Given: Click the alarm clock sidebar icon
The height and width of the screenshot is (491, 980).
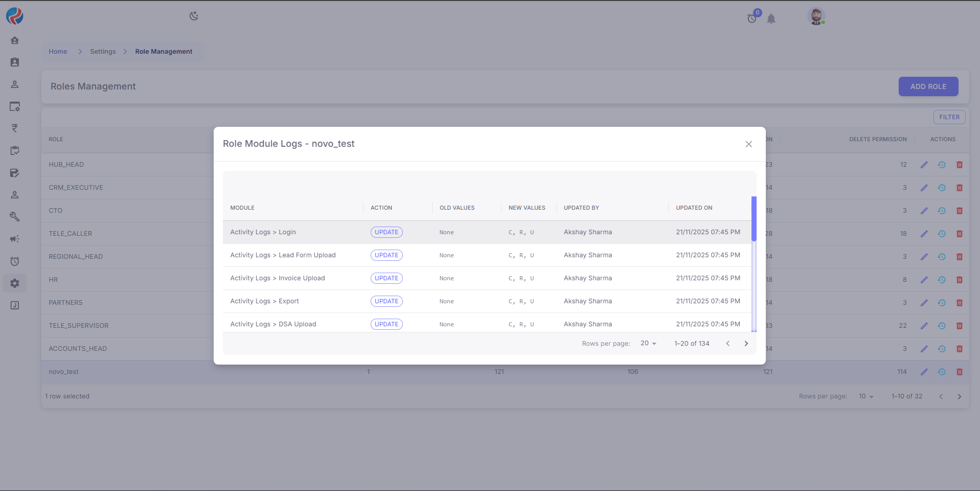Looking at the screenshot, I should 15,261.
